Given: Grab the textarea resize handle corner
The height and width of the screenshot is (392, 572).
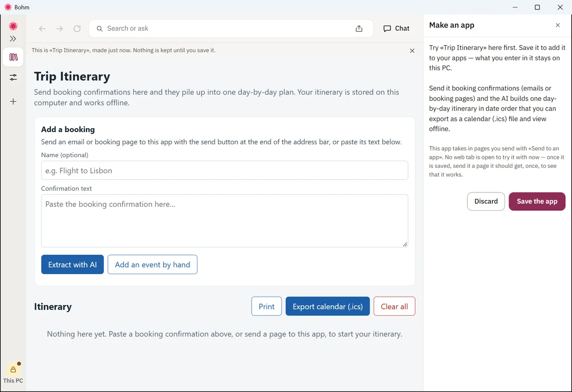Looking at the screenshot, I should tap(405, 244).
